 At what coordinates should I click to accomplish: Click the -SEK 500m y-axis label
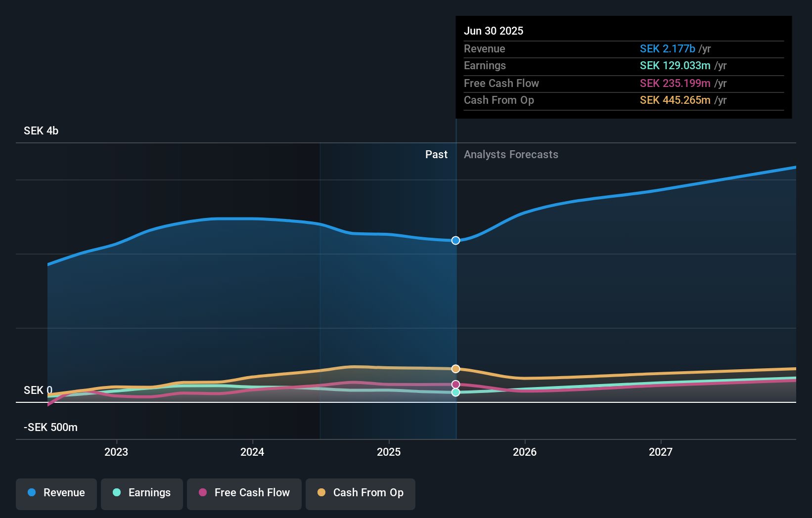coord(50,428)
